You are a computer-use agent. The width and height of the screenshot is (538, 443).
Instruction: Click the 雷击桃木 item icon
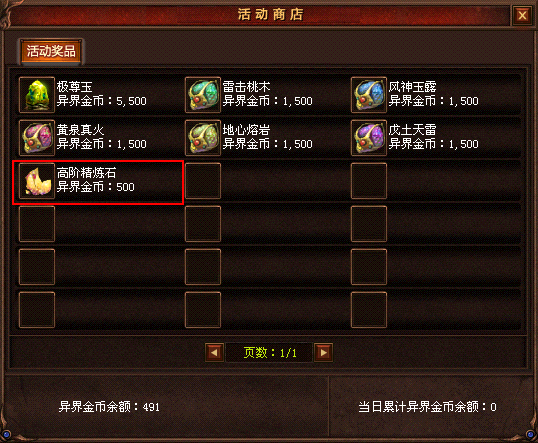click(203, 95)
